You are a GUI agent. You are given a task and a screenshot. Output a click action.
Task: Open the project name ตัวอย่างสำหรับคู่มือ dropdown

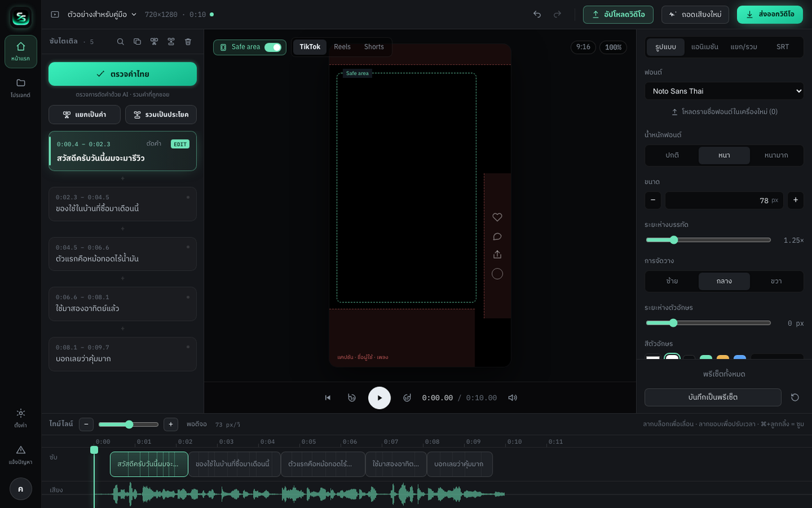click(101, 14)
